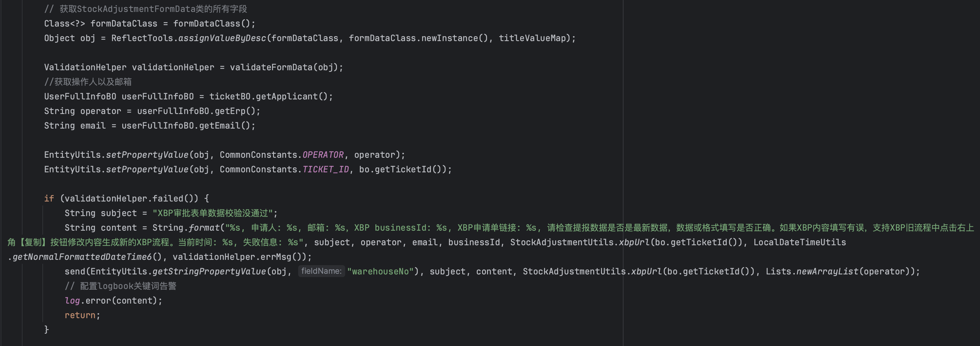Click the fieldName inlay hint

coord(321,271)
